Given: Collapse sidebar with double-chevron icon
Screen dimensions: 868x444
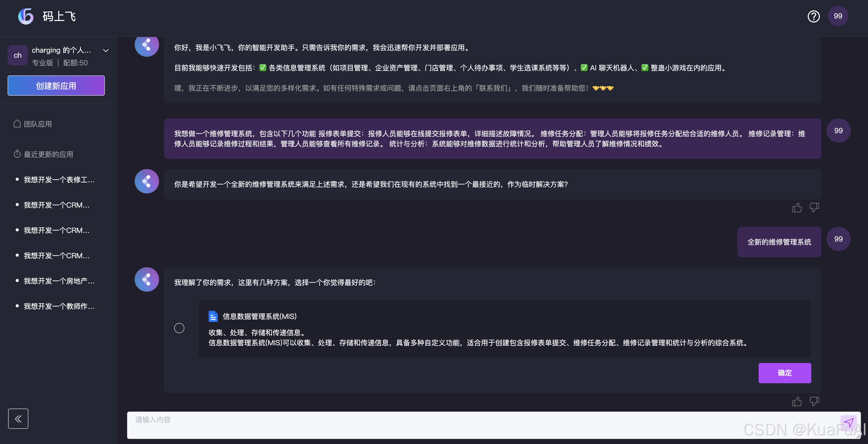Looking at the screenshot, I should point(18,418).
